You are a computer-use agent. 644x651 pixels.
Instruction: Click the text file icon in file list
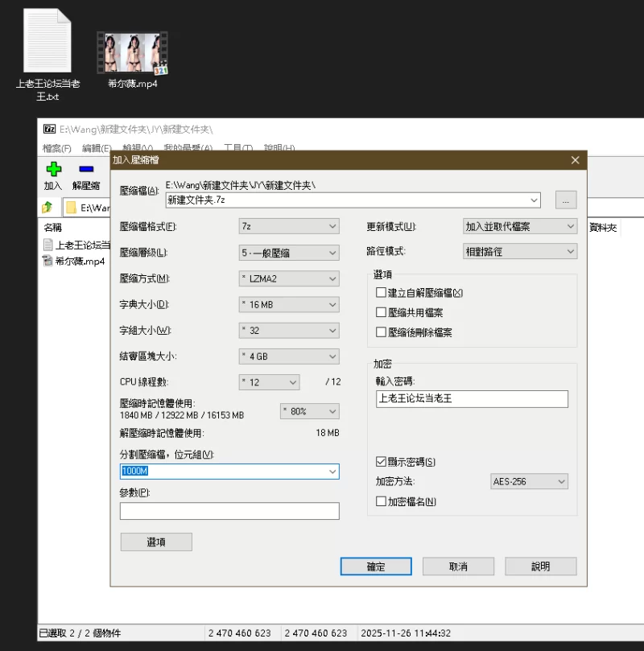[x=48, y=245]
